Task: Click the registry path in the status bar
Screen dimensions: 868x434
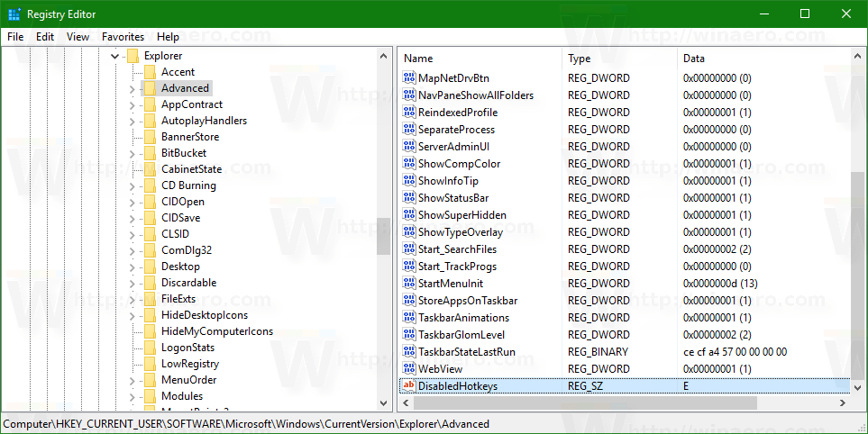Action: [x=246, y=425]
